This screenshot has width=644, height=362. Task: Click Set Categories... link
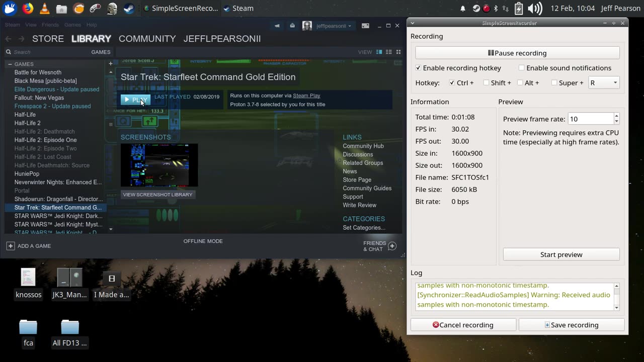(x=364, y=228)
